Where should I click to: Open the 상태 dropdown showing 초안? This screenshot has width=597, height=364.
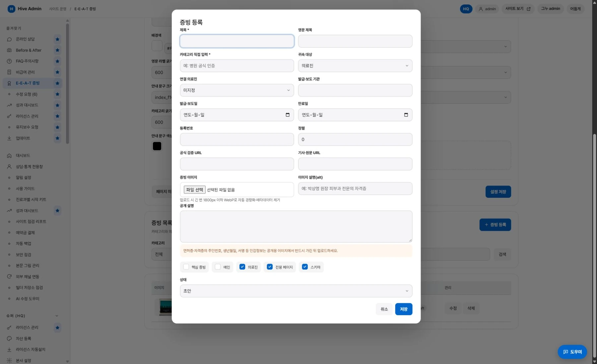click(x=296, y=291)
